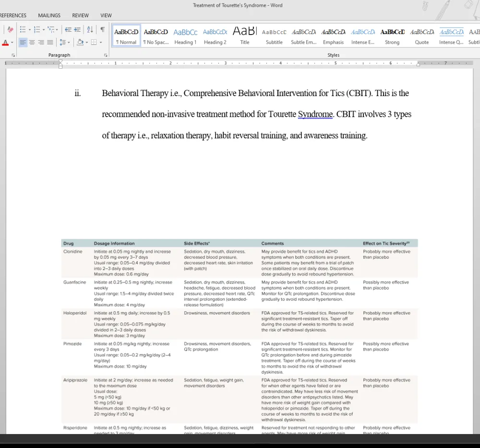Apply the Title style
The width and height of the screenshot is (480, 448).
tap(245, 36)
